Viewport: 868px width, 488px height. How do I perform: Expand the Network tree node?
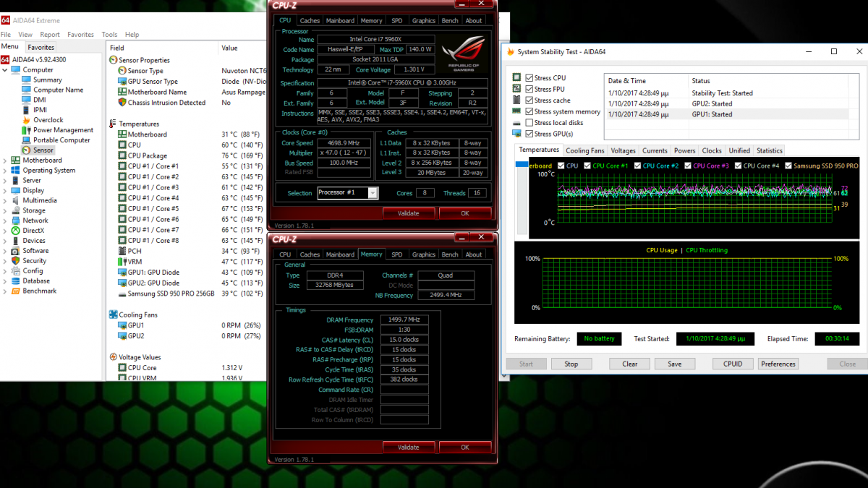point(6,221)
